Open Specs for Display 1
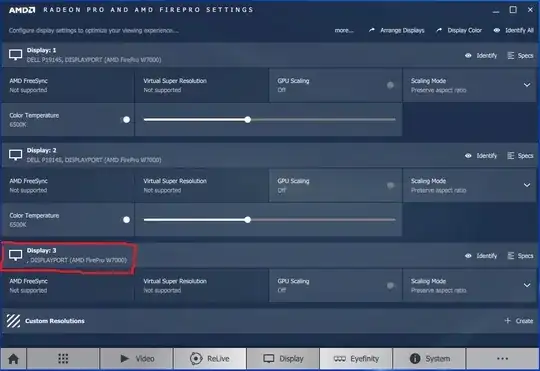The width and height of the screenshot is (540, 371). point(520,55)
